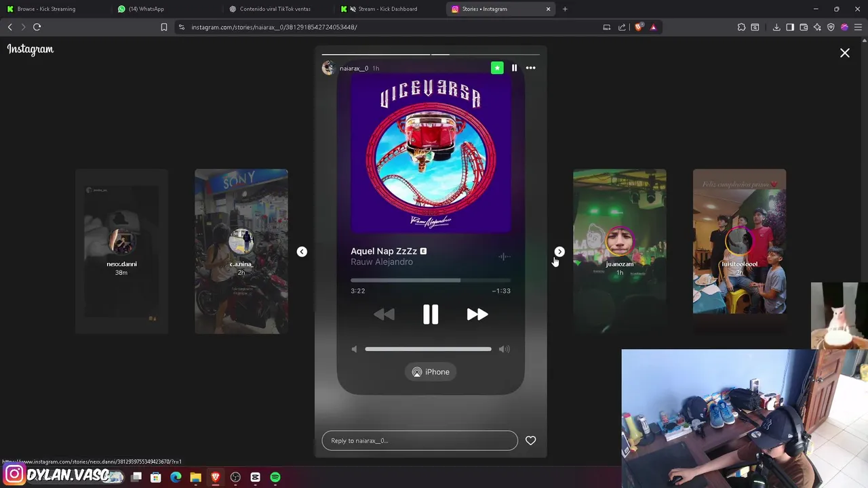Open CapCut on taskbar
Image resolution: width=868 pixels, height=488 pixels.
pos(255,477)
